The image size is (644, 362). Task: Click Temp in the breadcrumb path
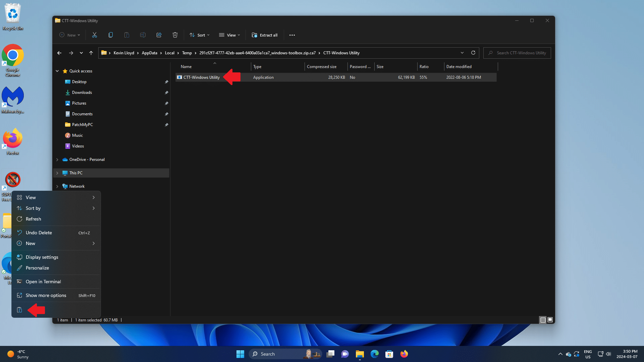click(x=187, y=53)
